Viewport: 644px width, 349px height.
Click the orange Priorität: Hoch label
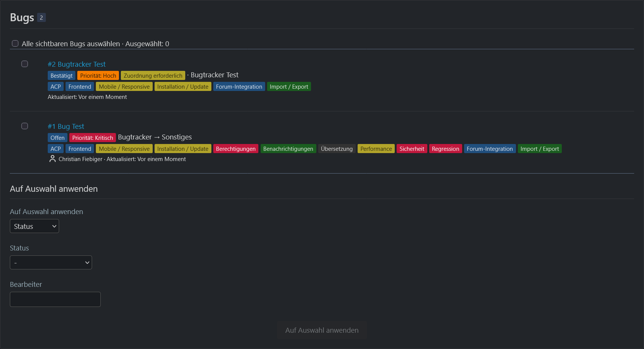(98, 75)
